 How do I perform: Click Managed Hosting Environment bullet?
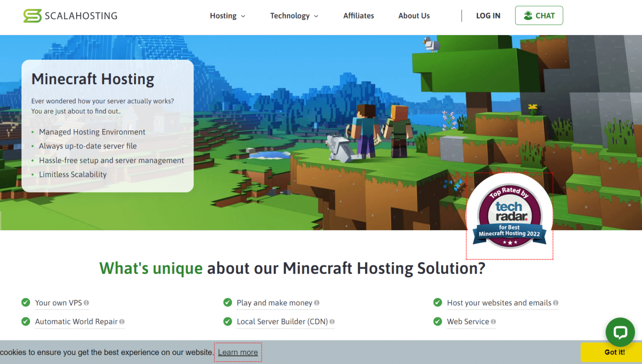point(92,132)
